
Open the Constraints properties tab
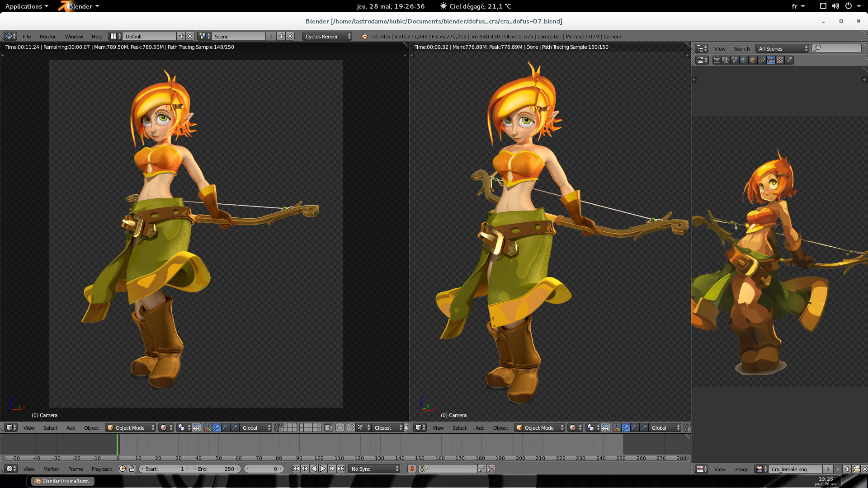point(762,60)
